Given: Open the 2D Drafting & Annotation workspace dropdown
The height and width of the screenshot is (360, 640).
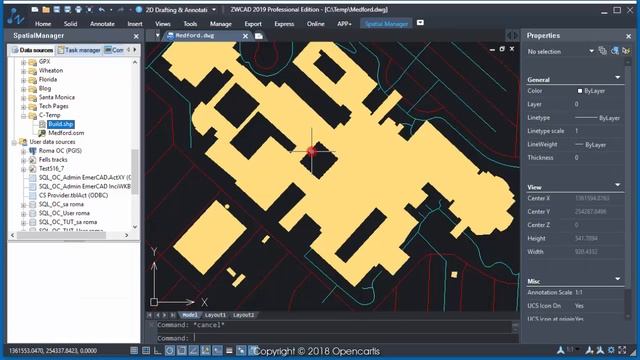Looking at the screenshot, I should point(214,9).
